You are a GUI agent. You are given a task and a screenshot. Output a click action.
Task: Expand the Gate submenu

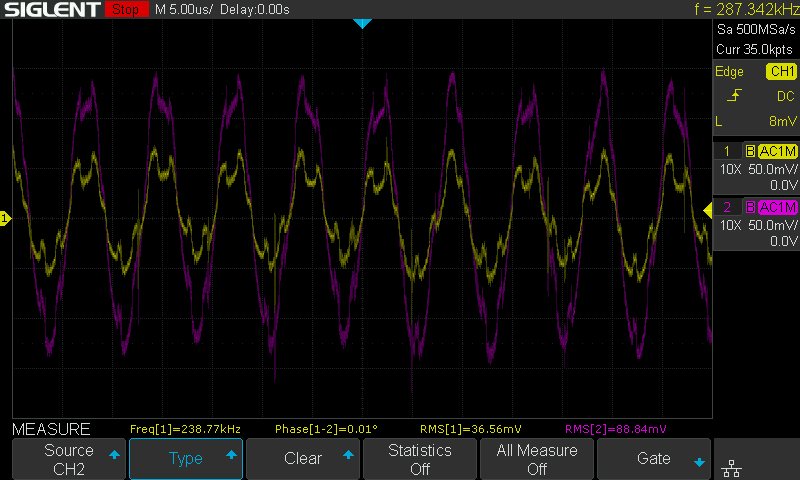(654, 459)
